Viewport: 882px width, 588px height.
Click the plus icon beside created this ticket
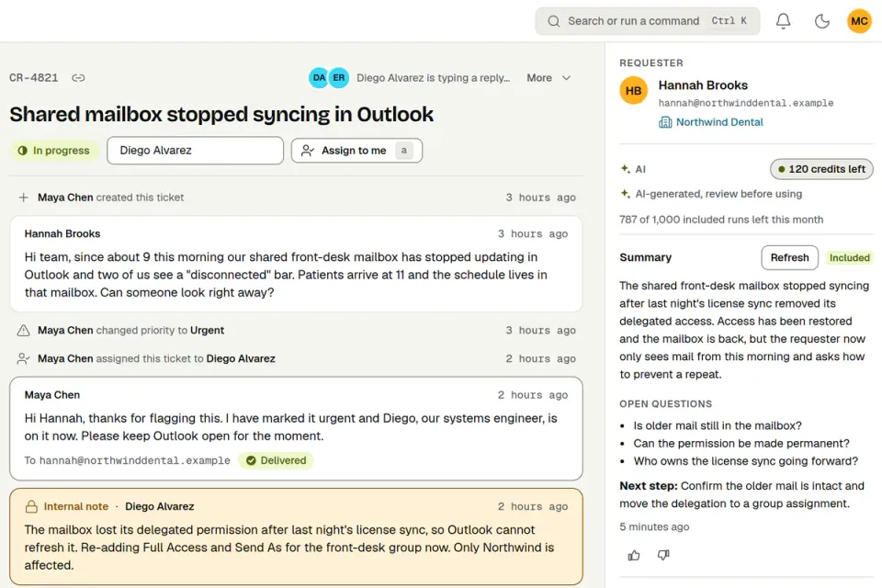pyautogui.click(x=23, y=198)
